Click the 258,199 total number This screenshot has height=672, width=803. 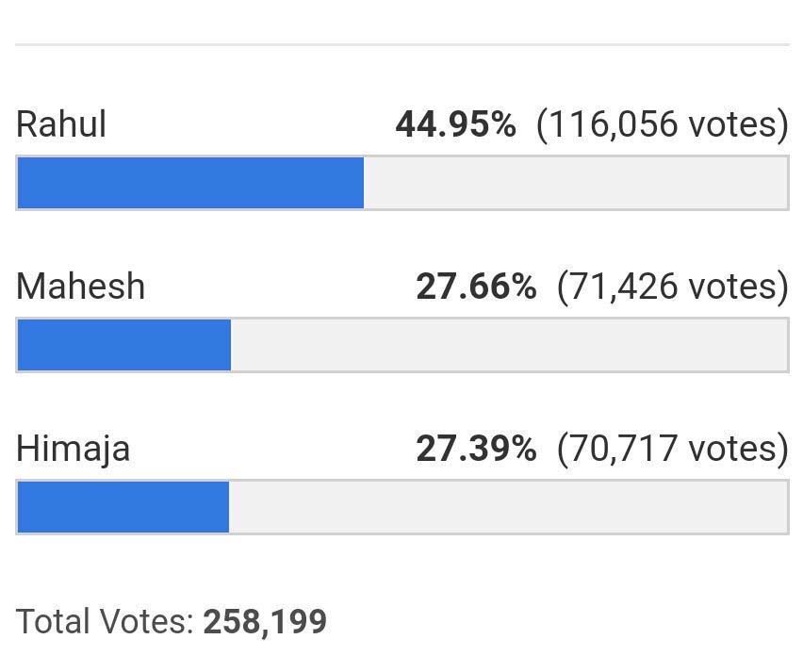[265, 622]
